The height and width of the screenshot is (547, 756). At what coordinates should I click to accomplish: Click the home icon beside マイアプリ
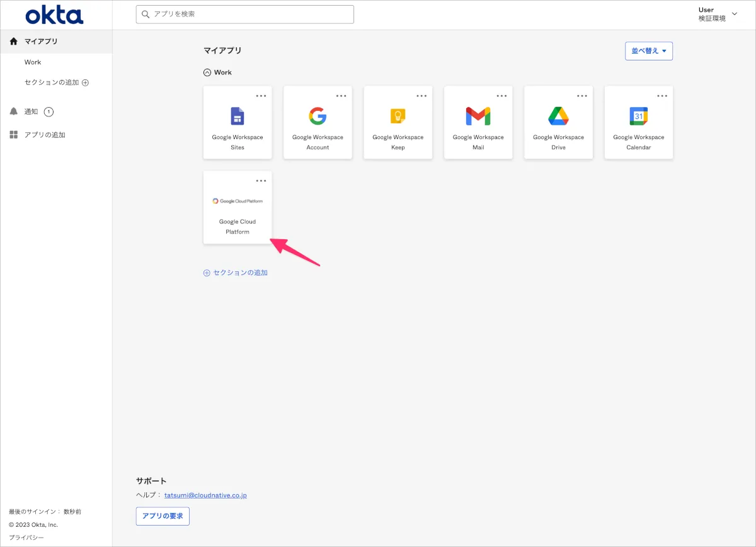tap(14, 42)
